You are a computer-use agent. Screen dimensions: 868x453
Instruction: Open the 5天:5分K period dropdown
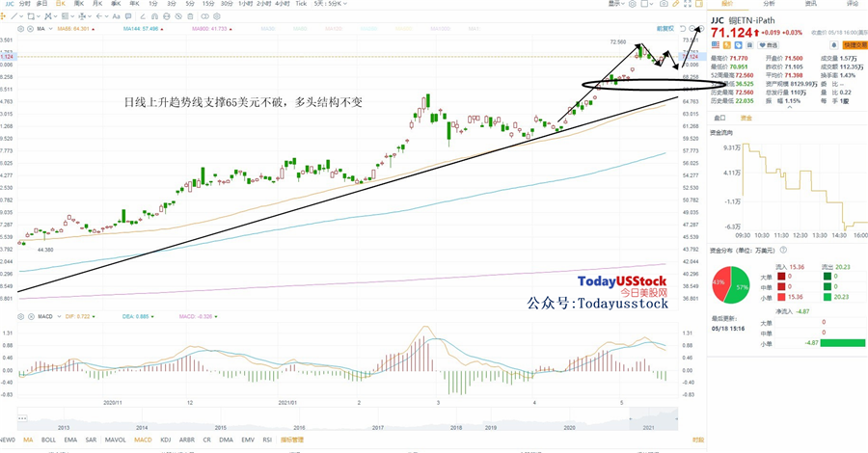[331, 4]
